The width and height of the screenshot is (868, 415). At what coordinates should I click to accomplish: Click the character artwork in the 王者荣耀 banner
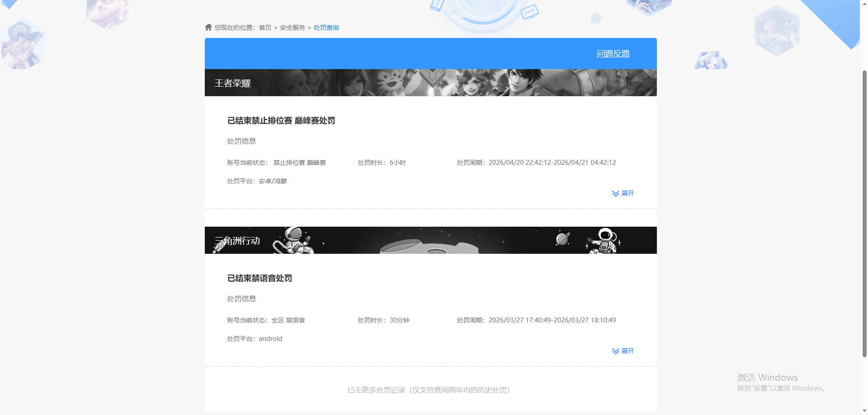click(x=520, y=83)
